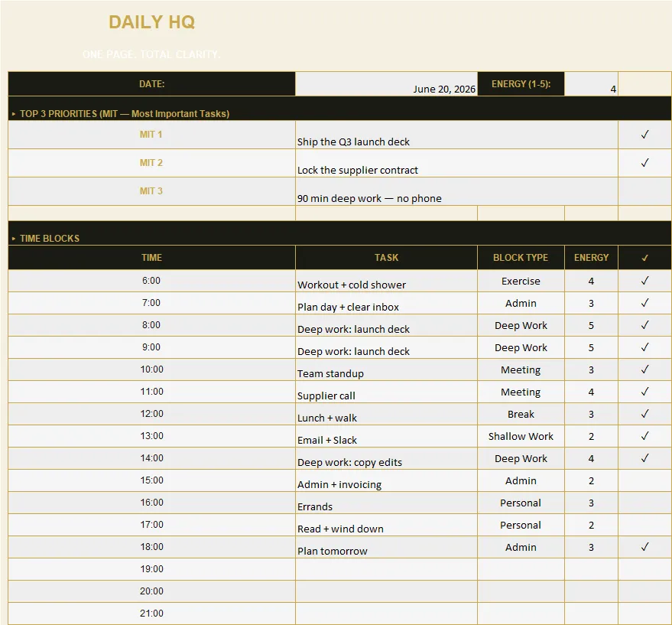Select the MIT 1 label
This screenshot has height=625, width=672.
[x=151, y=135]
